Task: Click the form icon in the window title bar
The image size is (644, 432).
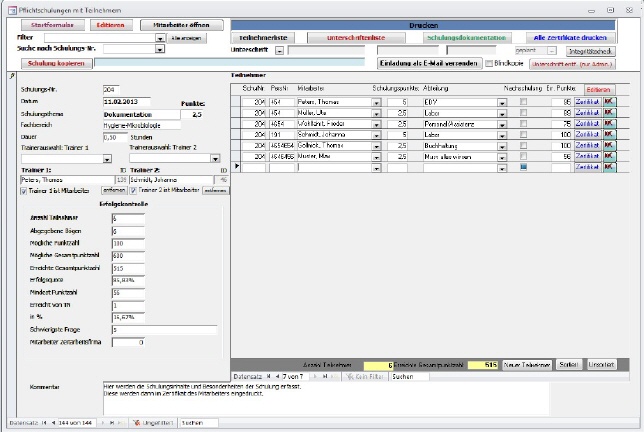Action: [12, 10]
